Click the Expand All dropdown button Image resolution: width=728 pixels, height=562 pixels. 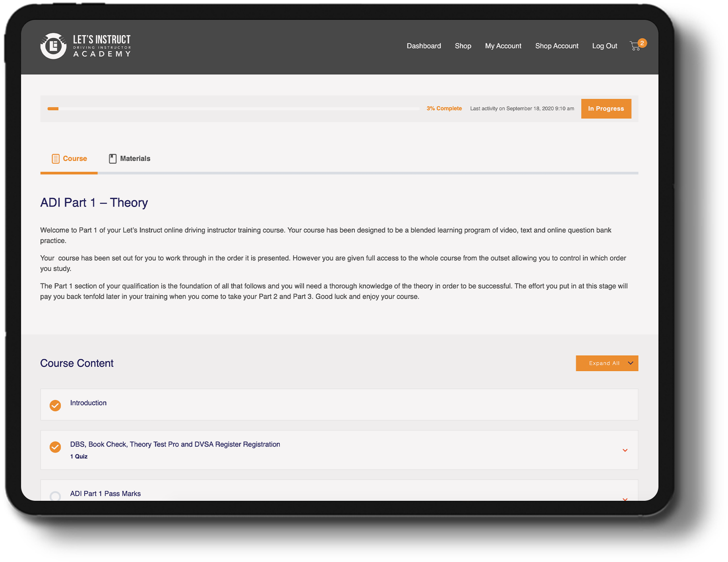606,363
